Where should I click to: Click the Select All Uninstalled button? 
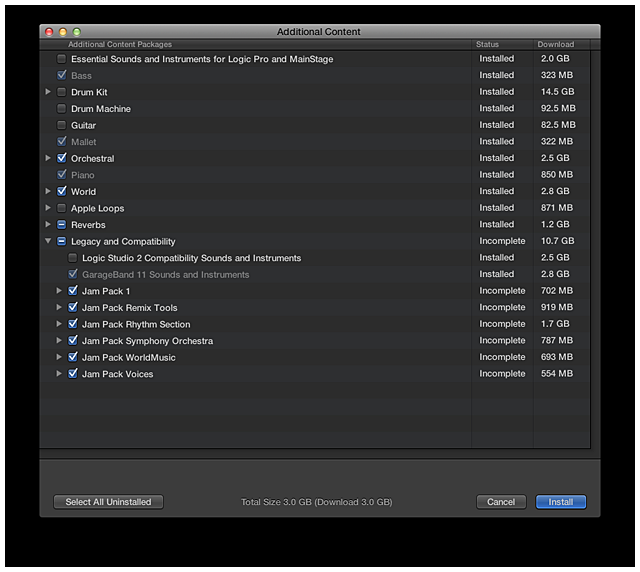tap(108, 502)
